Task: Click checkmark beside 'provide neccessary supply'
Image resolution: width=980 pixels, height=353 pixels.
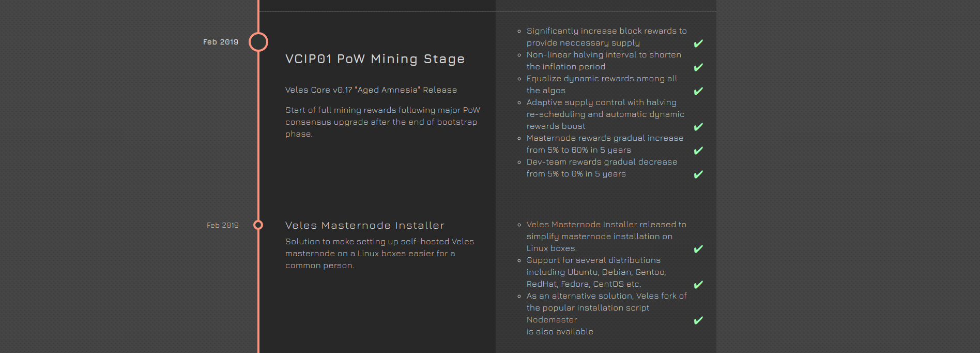Action: [x=698, y=43]
